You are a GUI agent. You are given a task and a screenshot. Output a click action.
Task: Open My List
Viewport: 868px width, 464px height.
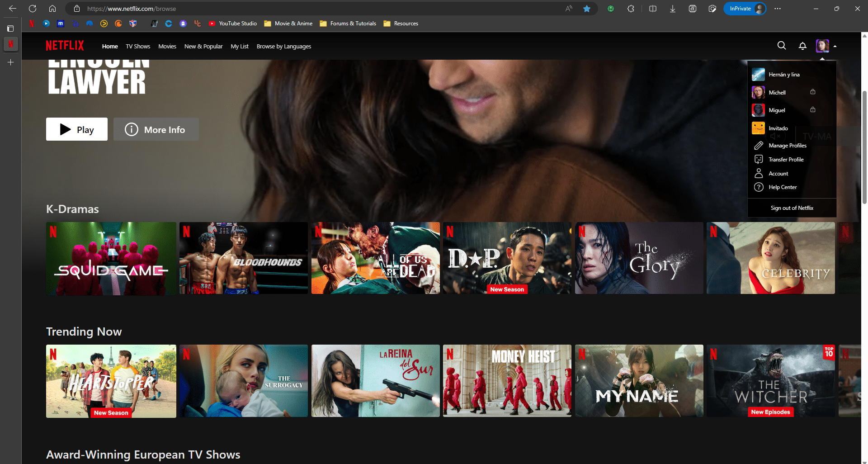click(240, 46)
